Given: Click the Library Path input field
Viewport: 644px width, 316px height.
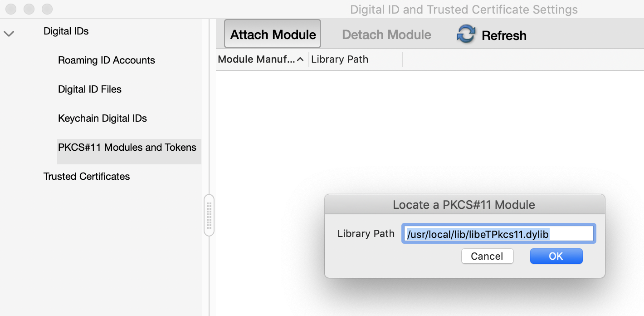Looking at the screenshot, I should (498, 233).
